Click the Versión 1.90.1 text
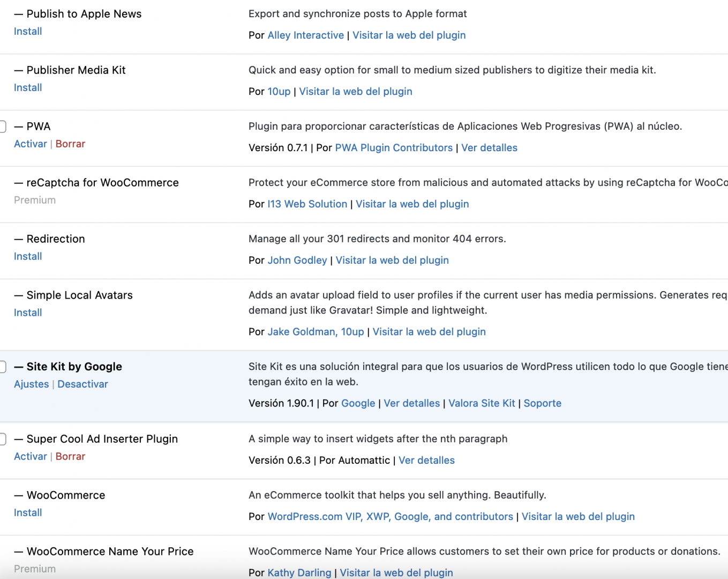This screenshot has width=728, height=579. (x=281, y=403)
